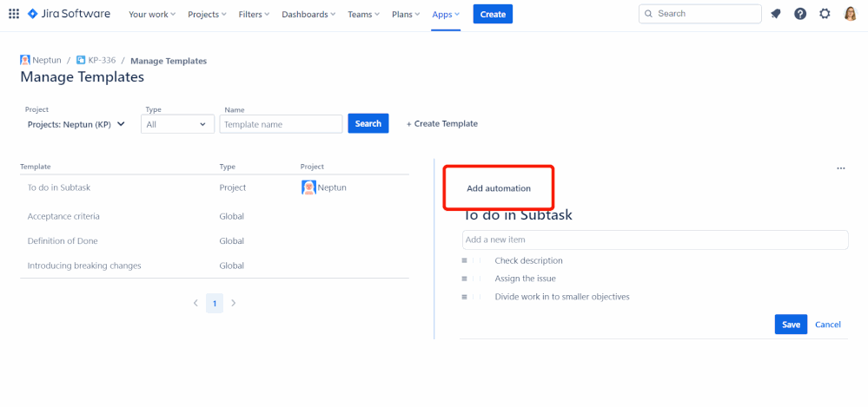Screen dimensions: 868x407
Task: Open the Type filter dropdown
Action: coord(178,124)
